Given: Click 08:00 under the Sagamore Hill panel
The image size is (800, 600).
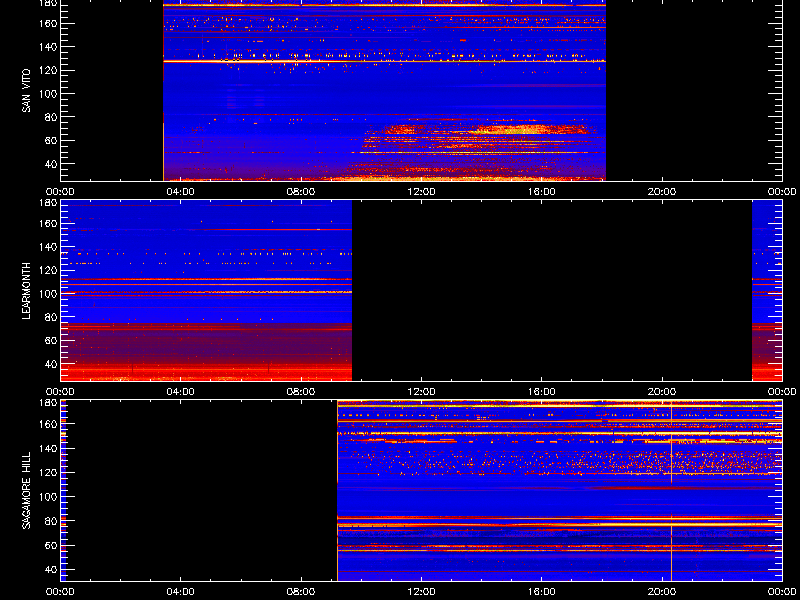Looking at the screenshot, I should click(301, 592).
